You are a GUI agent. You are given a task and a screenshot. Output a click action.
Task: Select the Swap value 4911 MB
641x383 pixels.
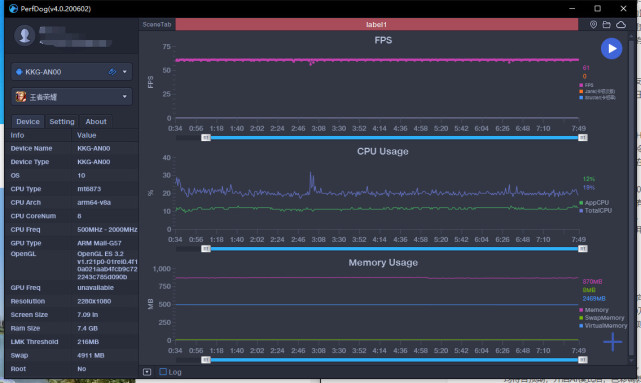tap(91, 355)
